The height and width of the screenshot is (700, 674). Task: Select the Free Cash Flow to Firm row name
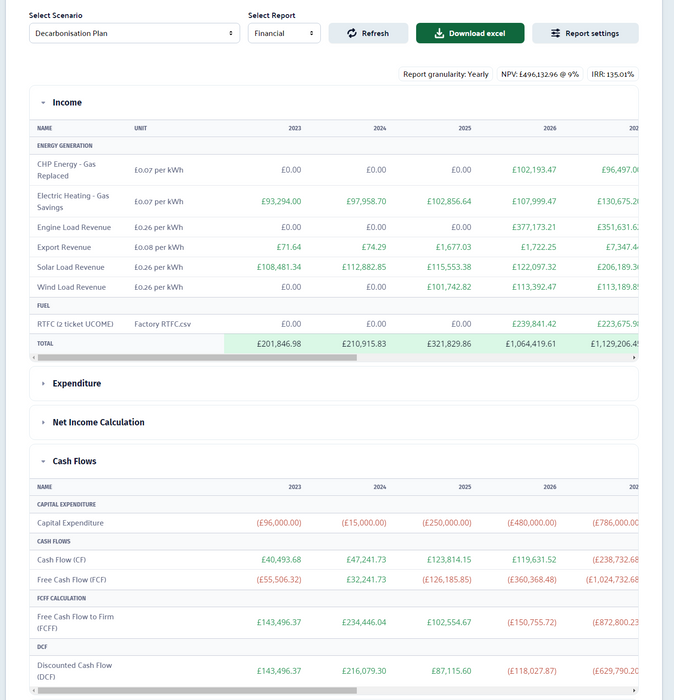(x=75, y=622)
